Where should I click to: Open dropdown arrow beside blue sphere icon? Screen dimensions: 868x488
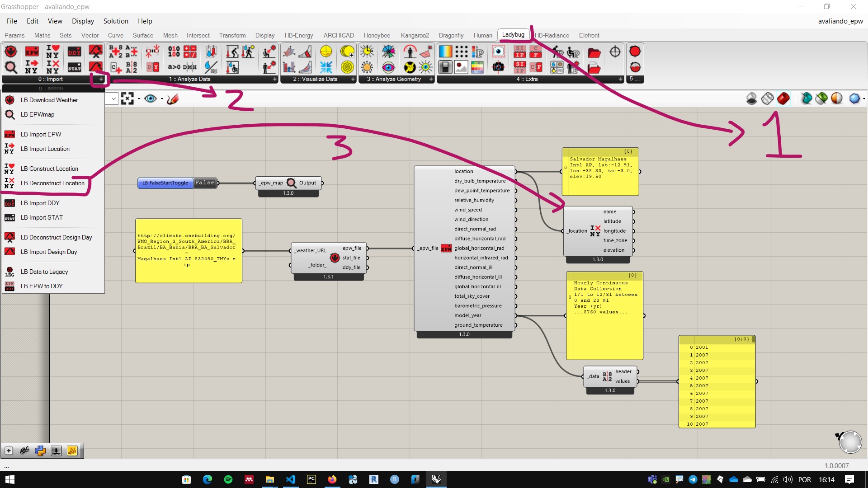tap(864, 99)
